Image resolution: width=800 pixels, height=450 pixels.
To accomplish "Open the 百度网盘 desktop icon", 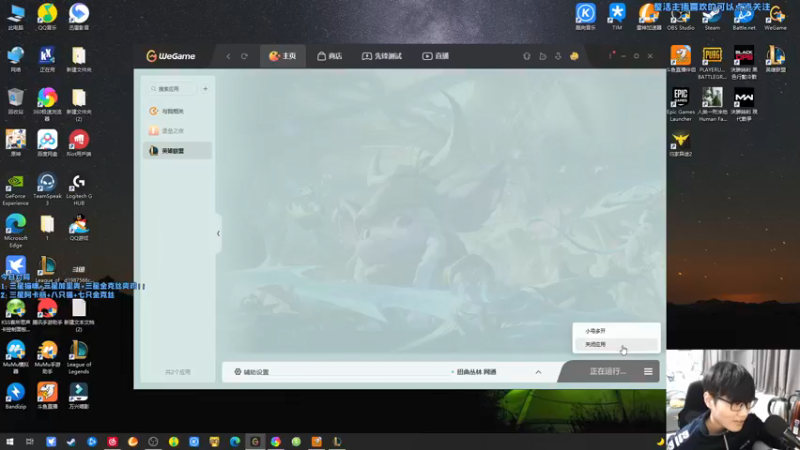I will (47, 143).
